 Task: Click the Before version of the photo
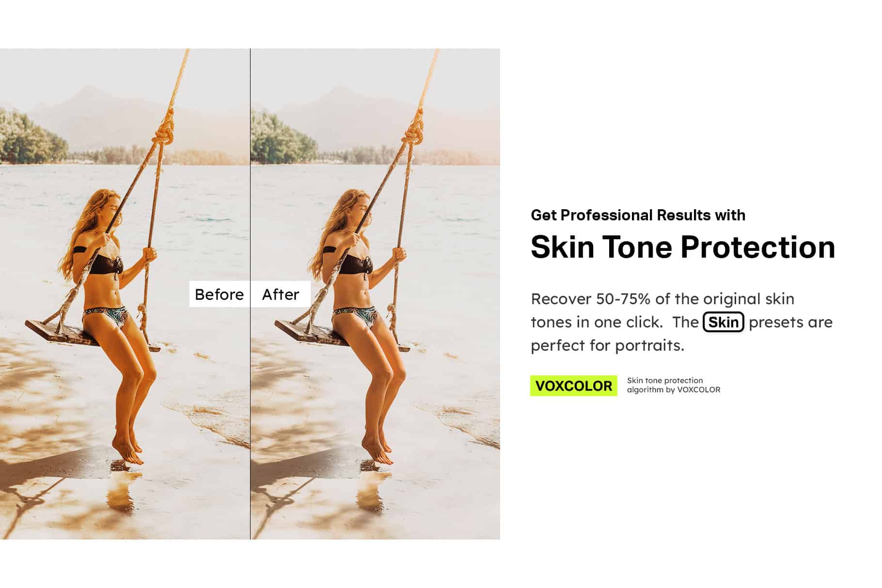click(x=125, y=294)
